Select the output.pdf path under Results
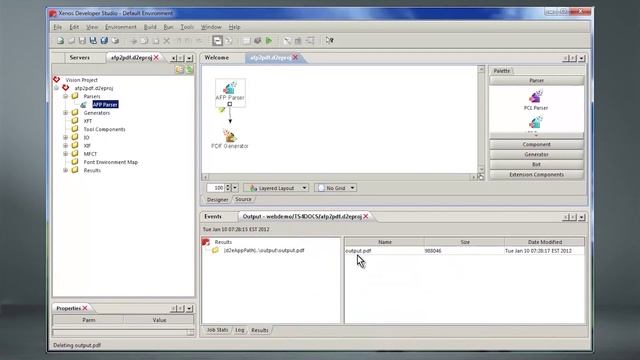The width and height of the screenshot is (640, 360). [264, 250]
